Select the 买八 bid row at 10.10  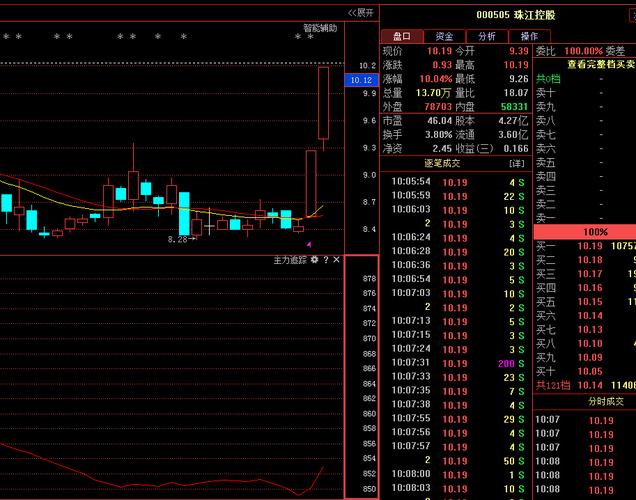584,344
